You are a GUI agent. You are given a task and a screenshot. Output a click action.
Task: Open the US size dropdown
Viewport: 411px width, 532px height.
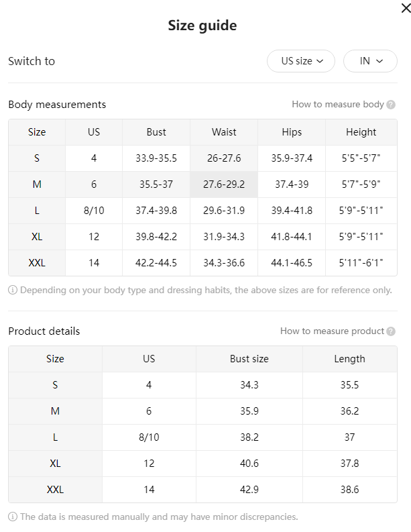pyautogui.click(x=301, y=61)
